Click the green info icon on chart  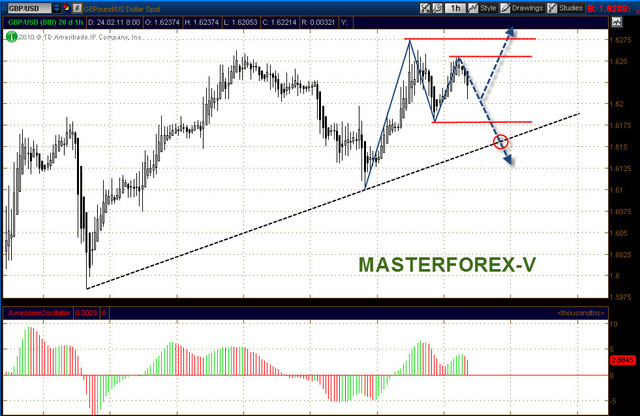11,37
